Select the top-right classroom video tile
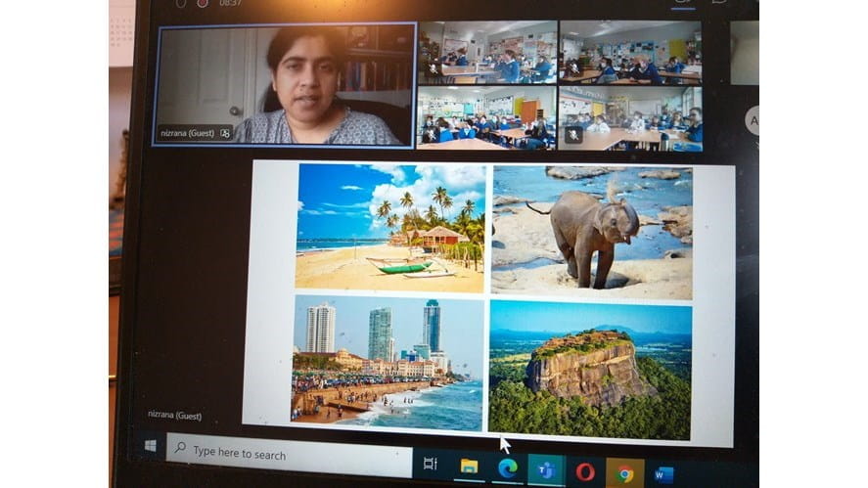868x488 pixels. tap(630, 52)
